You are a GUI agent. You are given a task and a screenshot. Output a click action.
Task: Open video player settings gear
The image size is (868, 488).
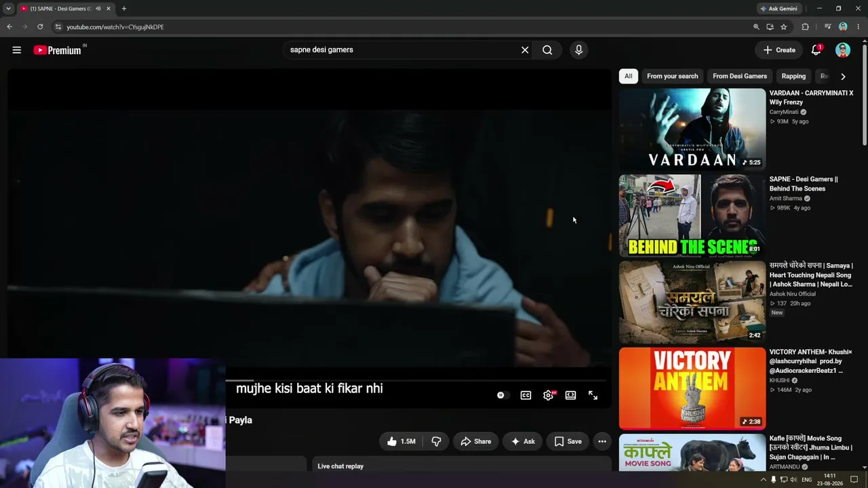click(x=548, y=395)
